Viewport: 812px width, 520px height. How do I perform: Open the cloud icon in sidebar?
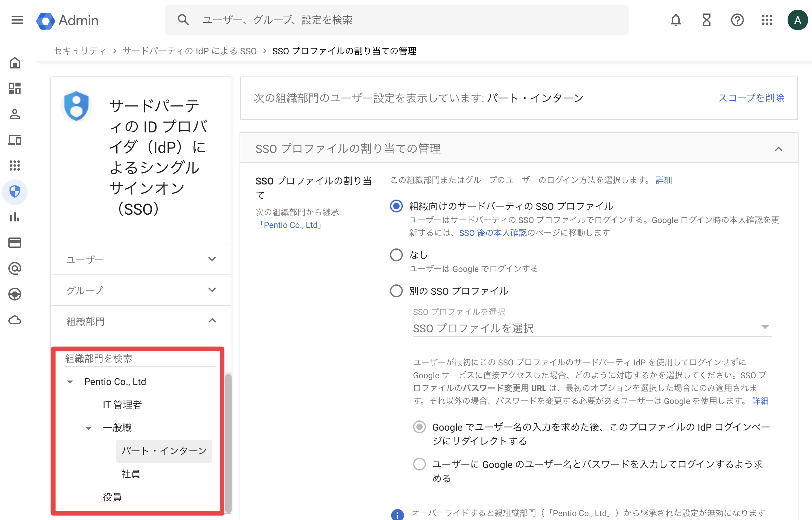click(x=15, y=320)
